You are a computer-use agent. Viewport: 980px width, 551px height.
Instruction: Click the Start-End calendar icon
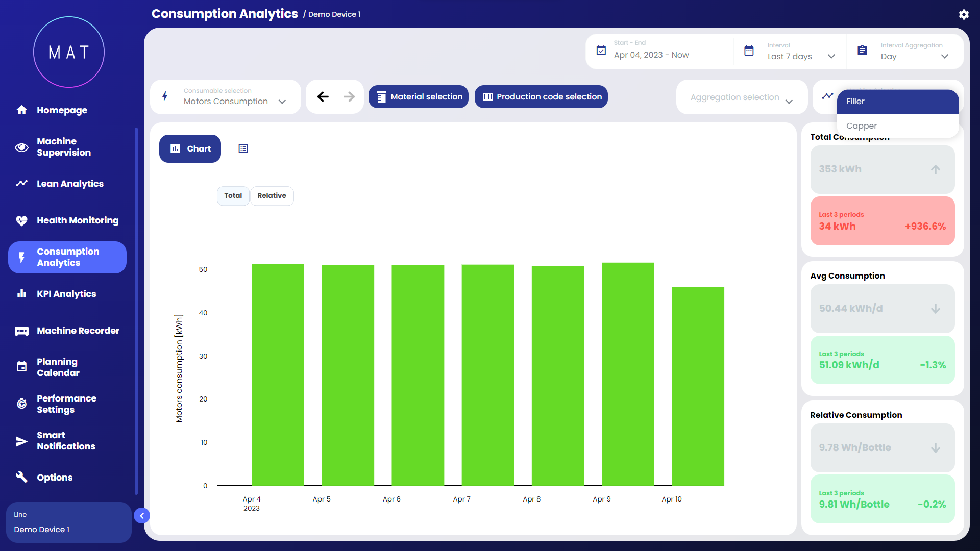(601, 50)
